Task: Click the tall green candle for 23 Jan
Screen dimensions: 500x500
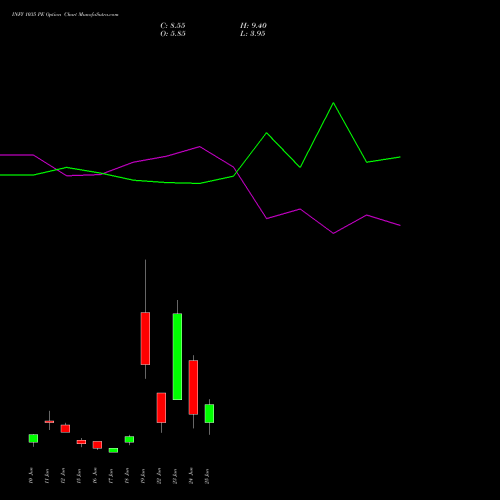Action: [177, 356]
